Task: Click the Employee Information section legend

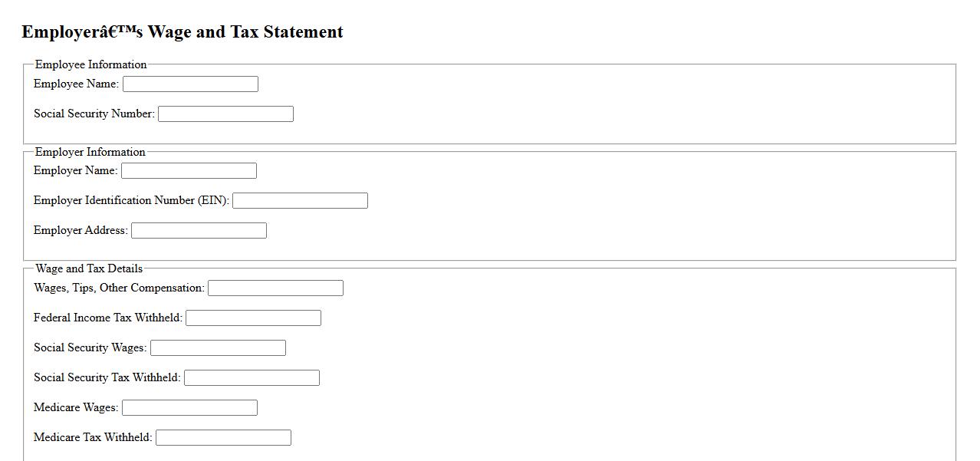Action: click(90, 64)
